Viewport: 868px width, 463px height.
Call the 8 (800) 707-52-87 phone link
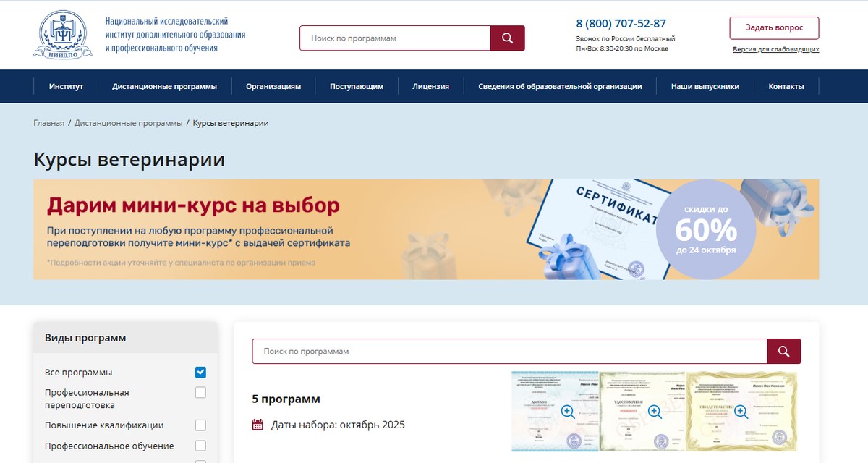pyautogui.click(x=621, y=23)
